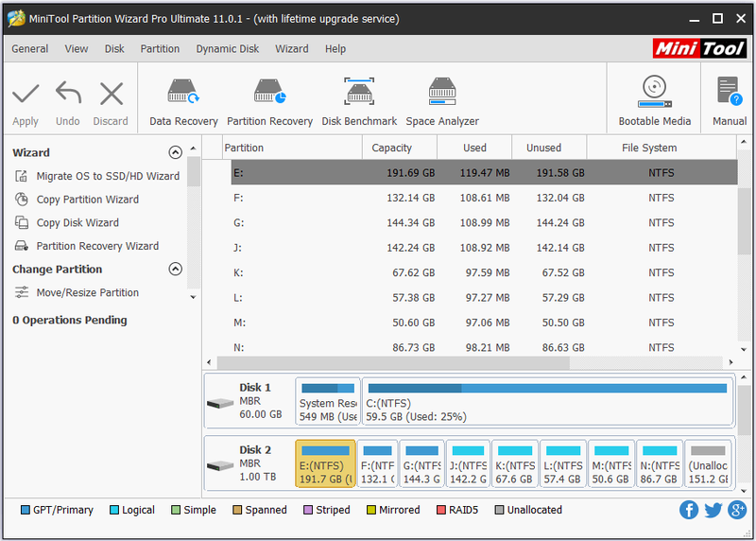Open Space Analyzer
756x541 pixels.
pyautogui.click(x=442, y=102)
